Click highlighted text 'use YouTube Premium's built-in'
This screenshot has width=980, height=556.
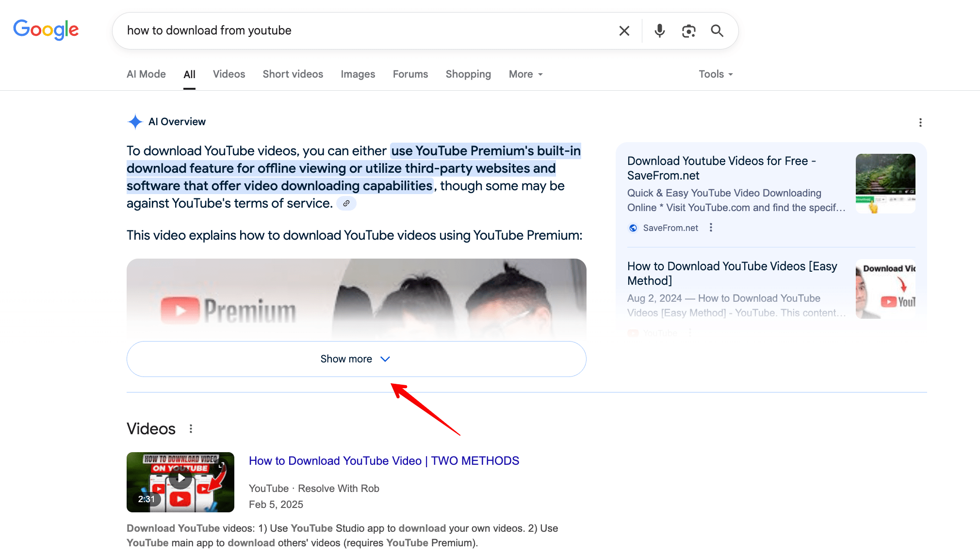(486, 151)
